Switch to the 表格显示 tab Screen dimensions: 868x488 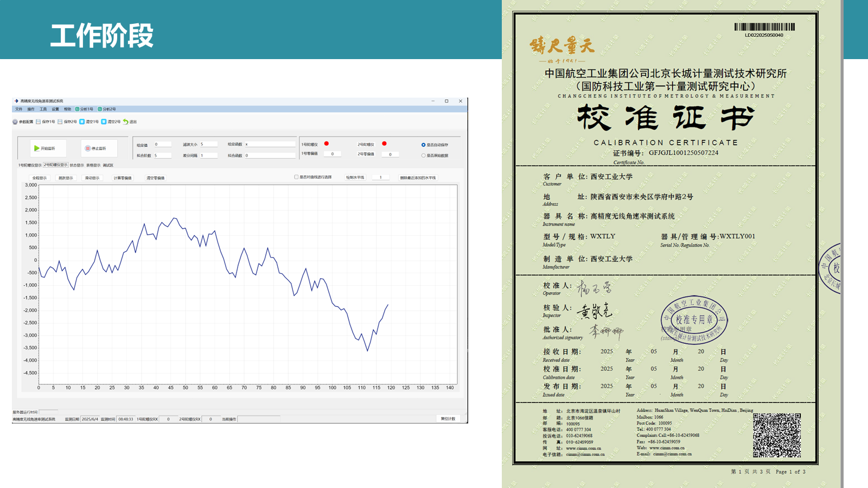93,165
